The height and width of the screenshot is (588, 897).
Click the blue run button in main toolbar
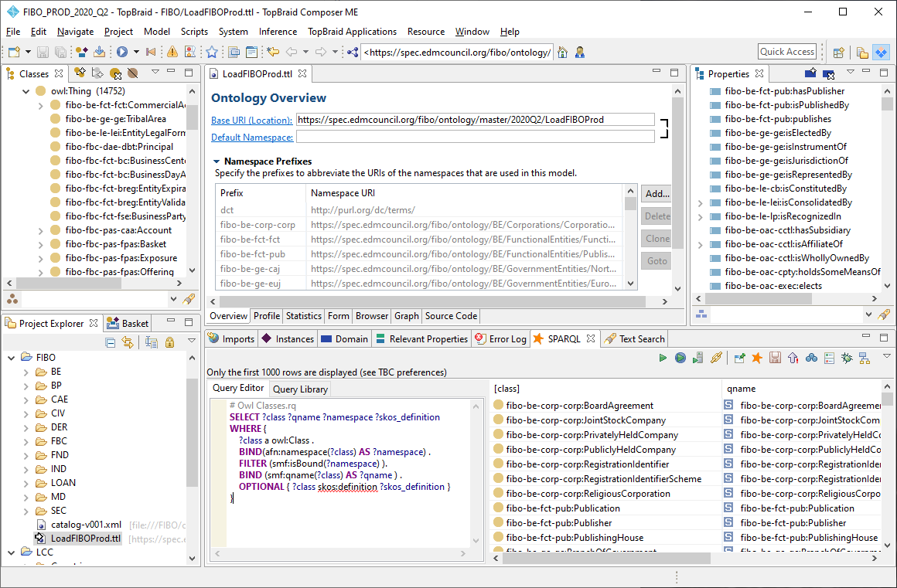122,52
